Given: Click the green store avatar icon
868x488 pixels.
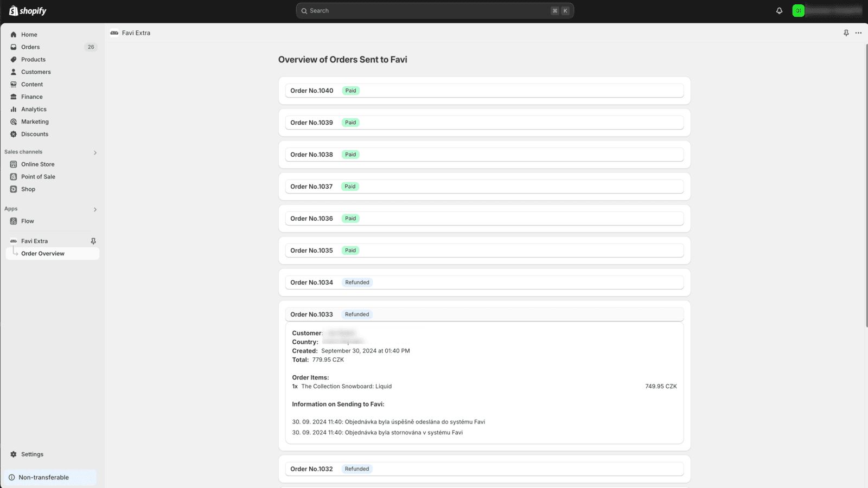Looking at the screenshot, I should click(x=798, y=11).
